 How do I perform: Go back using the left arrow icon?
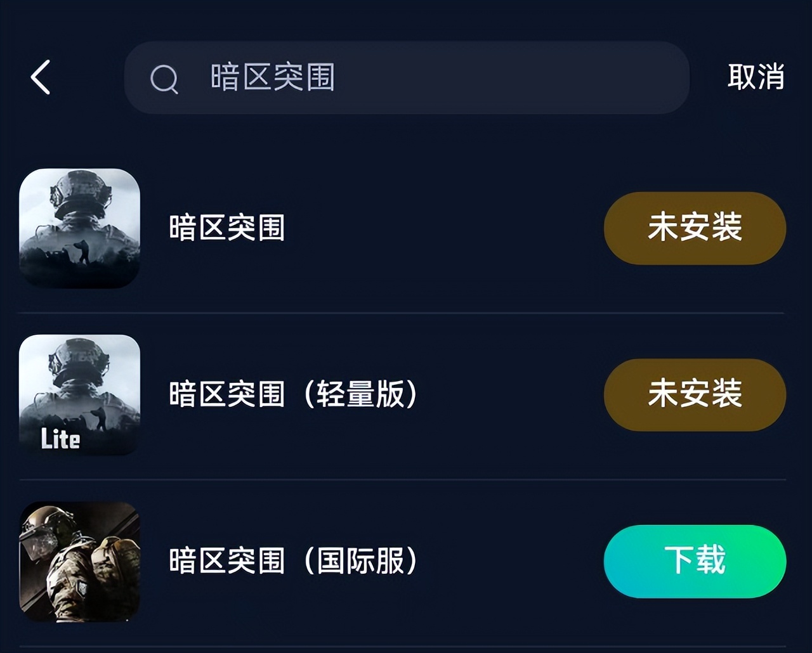[41, 77]
